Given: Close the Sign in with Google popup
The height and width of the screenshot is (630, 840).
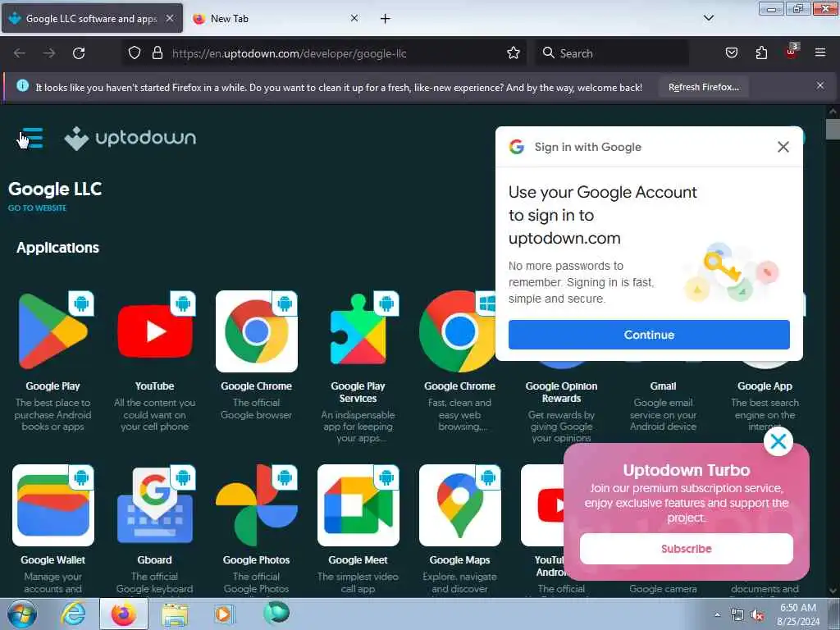Looking at the screenshot, I should click(x=783, y=147).
